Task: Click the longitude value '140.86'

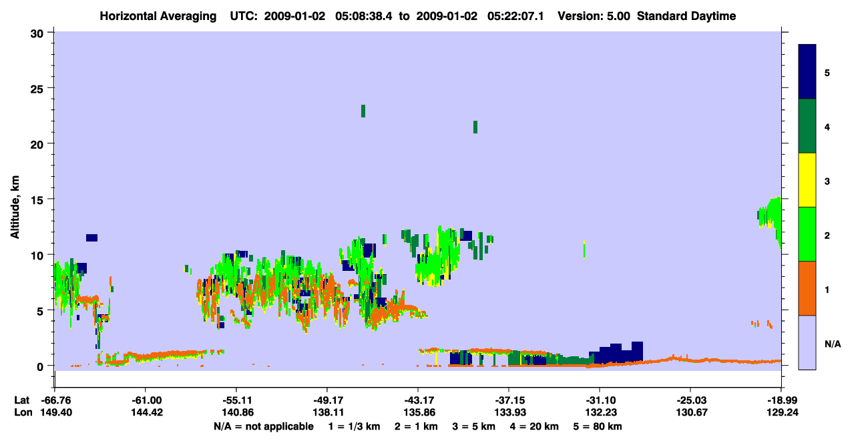Action: (x=236, y=412)
